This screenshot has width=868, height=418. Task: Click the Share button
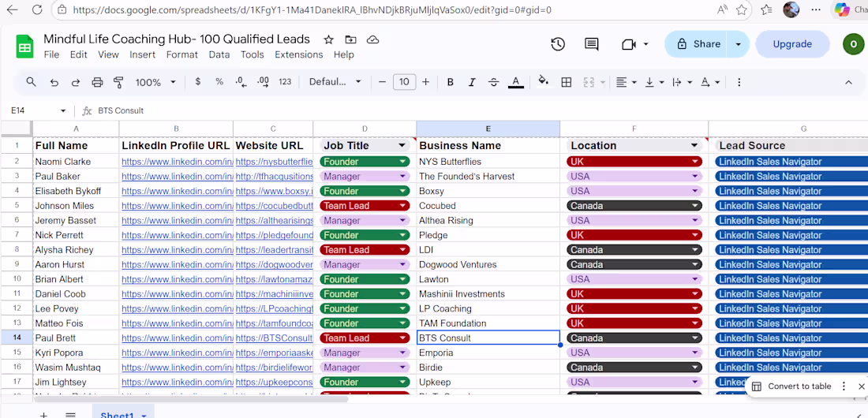pos(698,44)
